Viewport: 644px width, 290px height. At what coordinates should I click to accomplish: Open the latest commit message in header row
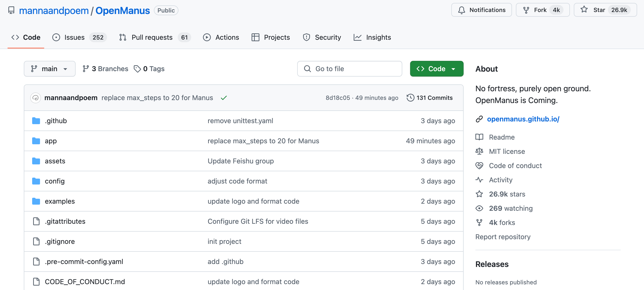coord(157,98)
